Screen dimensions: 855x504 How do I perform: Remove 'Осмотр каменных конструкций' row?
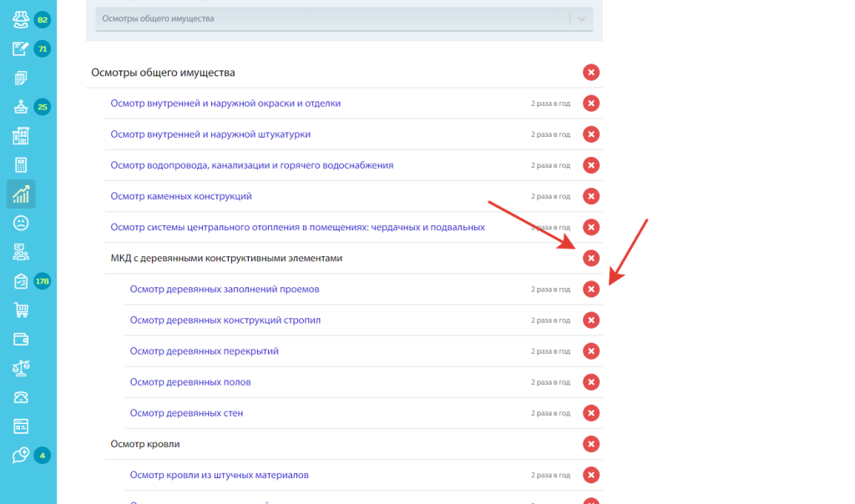pos(591,196)
